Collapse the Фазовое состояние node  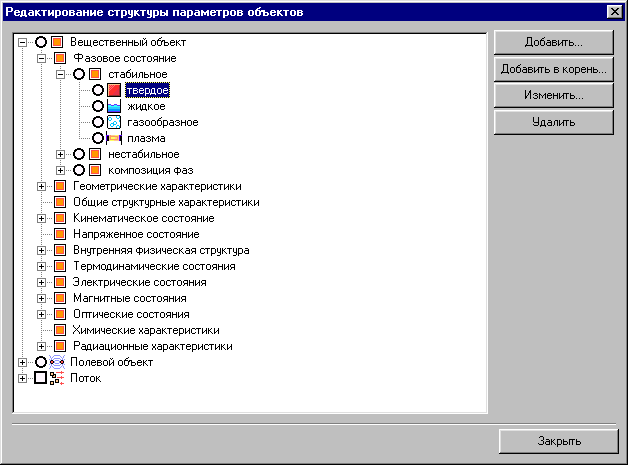[x=41, y=58]
